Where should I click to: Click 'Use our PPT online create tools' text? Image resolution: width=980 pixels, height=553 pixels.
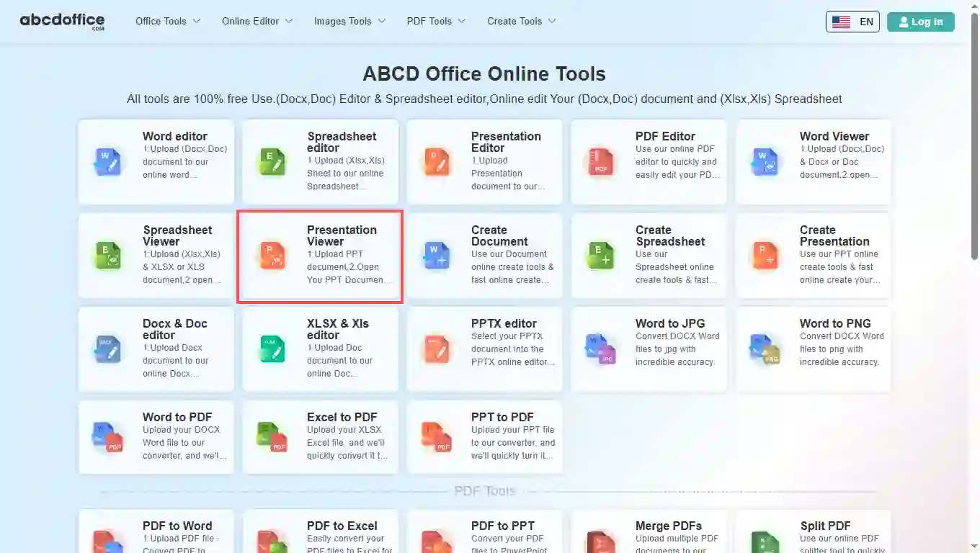(840, 267)
